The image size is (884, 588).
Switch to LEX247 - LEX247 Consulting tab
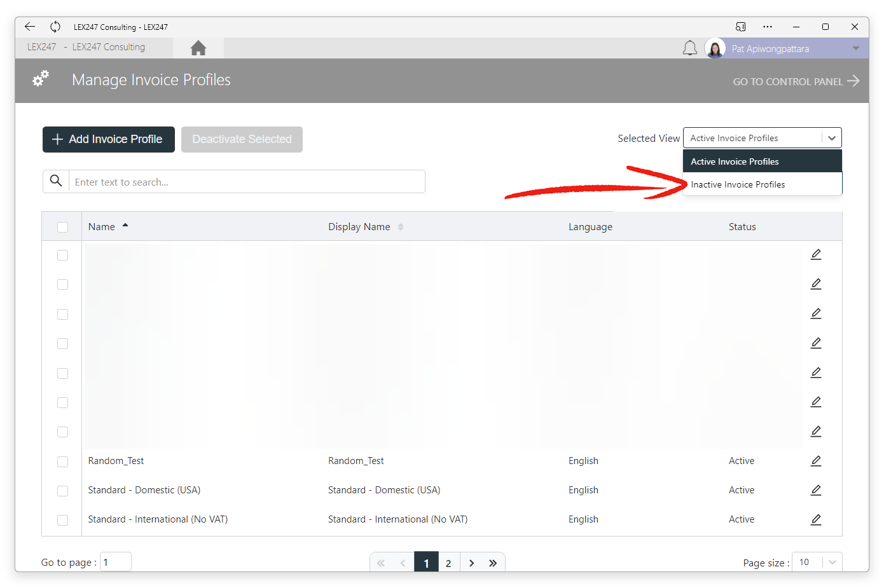click(x=86, y=47)
